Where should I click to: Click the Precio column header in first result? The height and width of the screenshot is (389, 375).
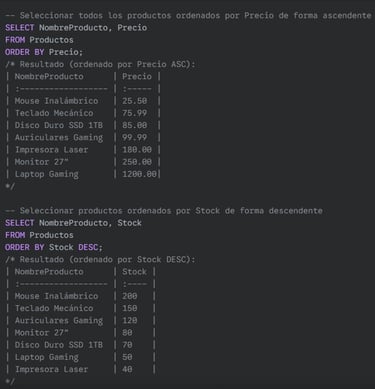(137, 77)
